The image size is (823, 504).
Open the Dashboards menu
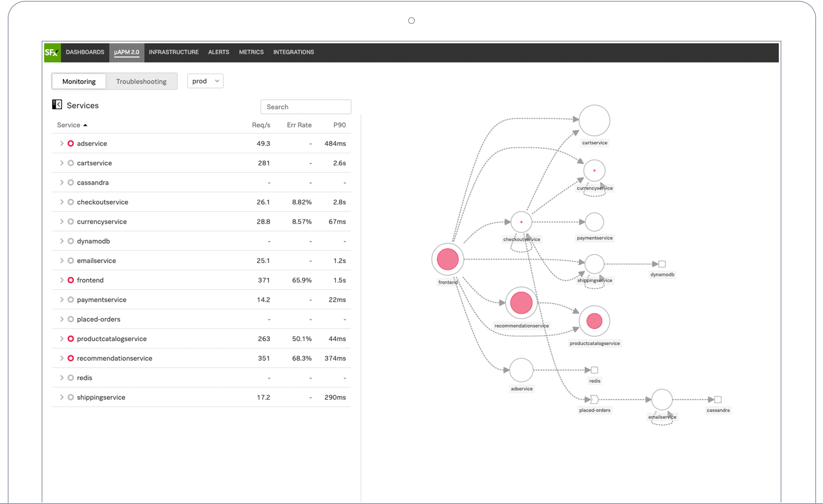pyautogui.click(x=85, y=52)
